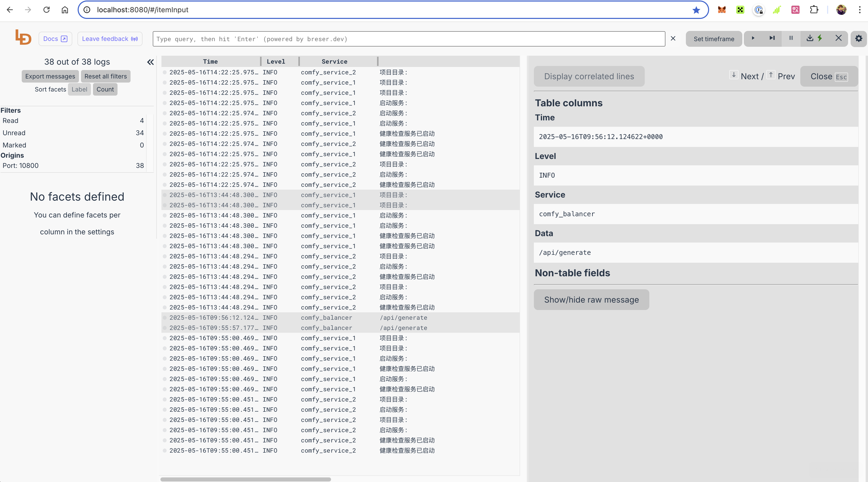The height and width of the screenshot is (482, 868).
Task: Go to Prev log entry
Action: [x=781, y=76]
